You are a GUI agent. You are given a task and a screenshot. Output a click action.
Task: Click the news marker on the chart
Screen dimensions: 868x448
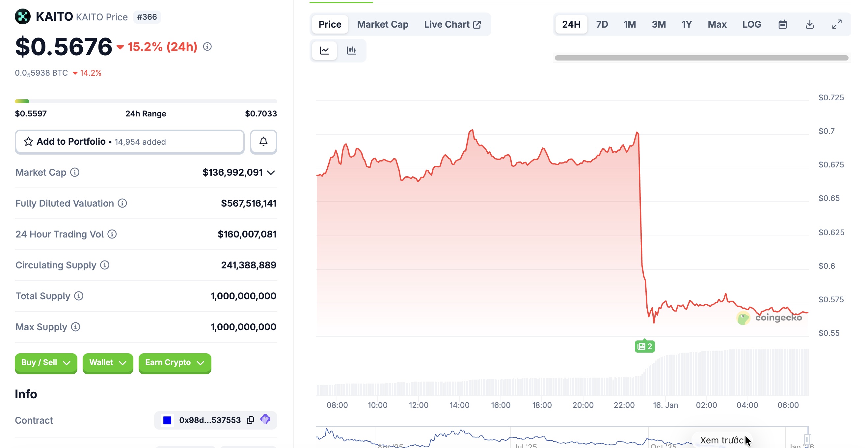645,346
